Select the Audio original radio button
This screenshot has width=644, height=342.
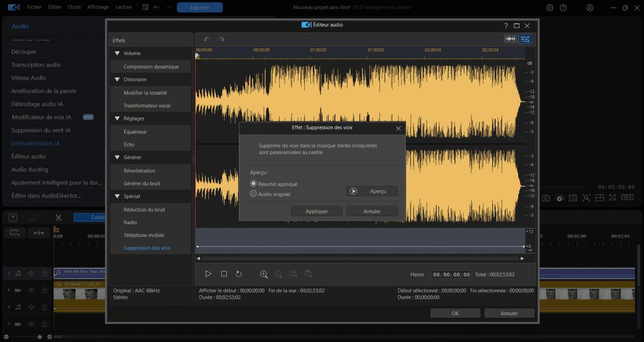pyautogui.click(x=254, y=194)
